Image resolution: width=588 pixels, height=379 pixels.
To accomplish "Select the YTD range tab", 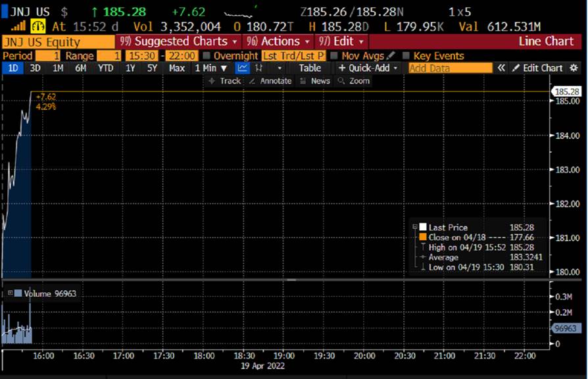I will 105,68.
